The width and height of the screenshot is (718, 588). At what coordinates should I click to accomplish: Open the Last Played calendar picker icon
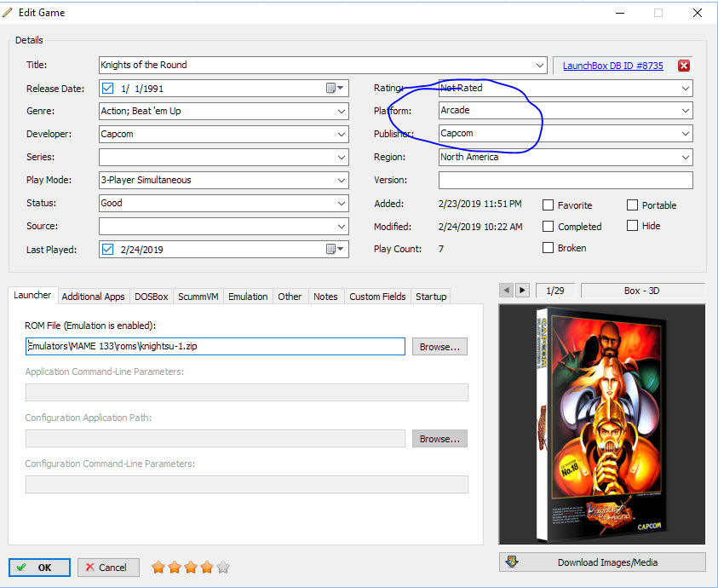(335, 249)
